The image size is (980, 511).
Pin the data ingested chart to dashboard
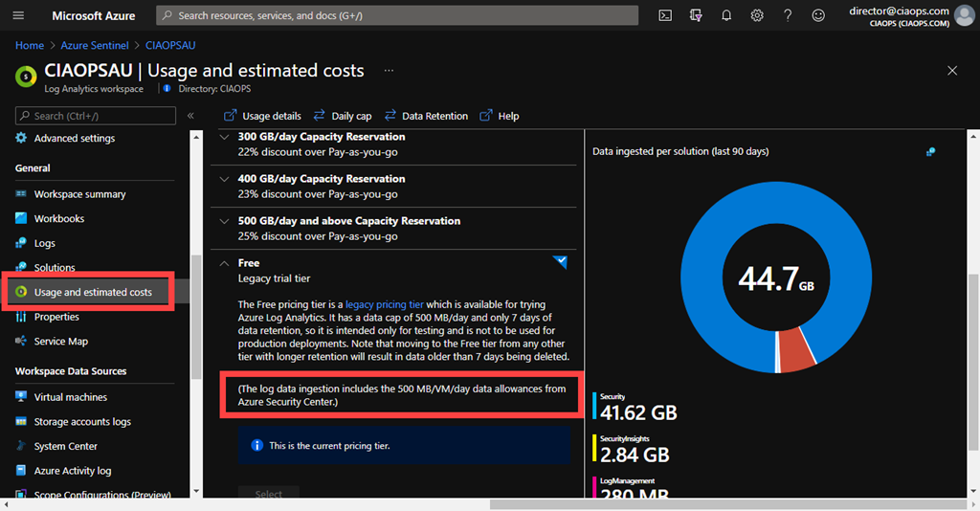click(930, 151)
